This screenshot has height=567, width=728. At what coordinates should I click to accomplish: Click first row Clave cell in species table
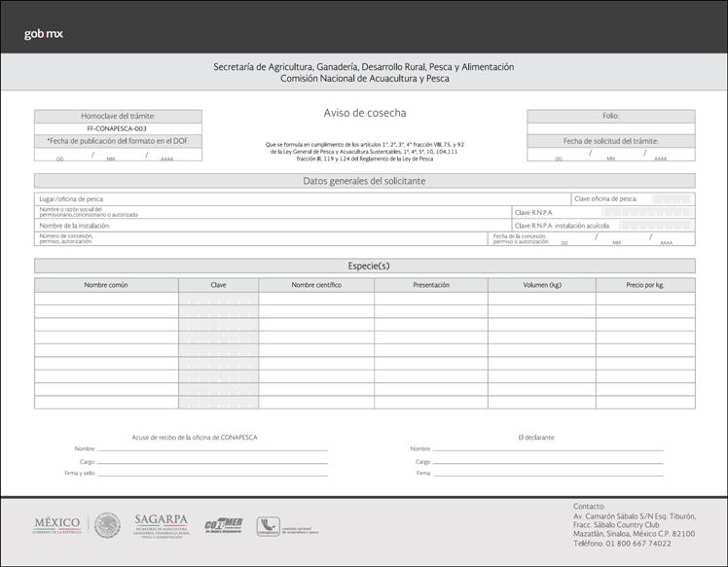(x=218, y=299)
